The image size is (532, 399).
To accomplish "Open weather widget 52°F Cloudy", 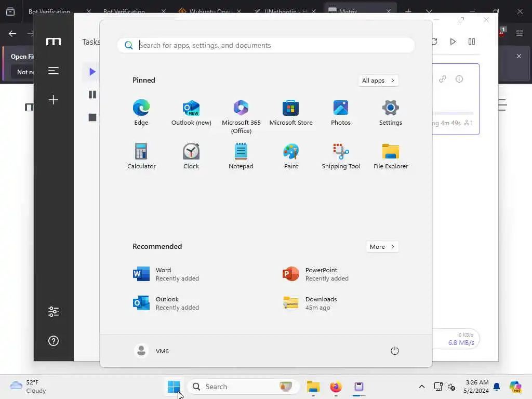I will (x=28, y=387).
